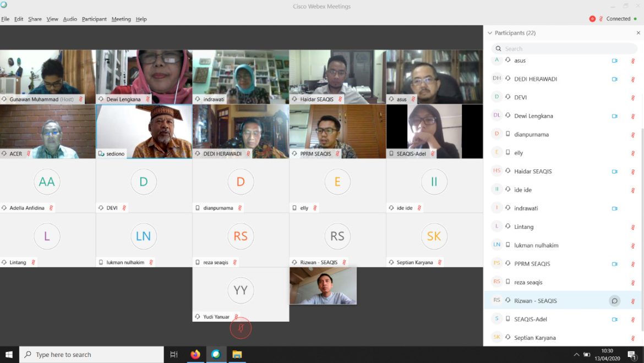
Task: Click the camera icon in asus row
Action: point(614,61)
